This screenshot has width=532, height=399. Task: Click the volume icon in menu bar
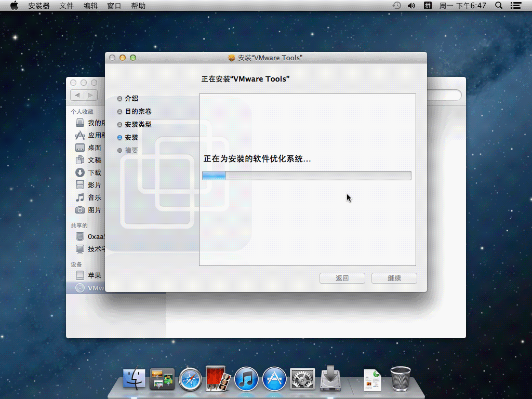411,5
